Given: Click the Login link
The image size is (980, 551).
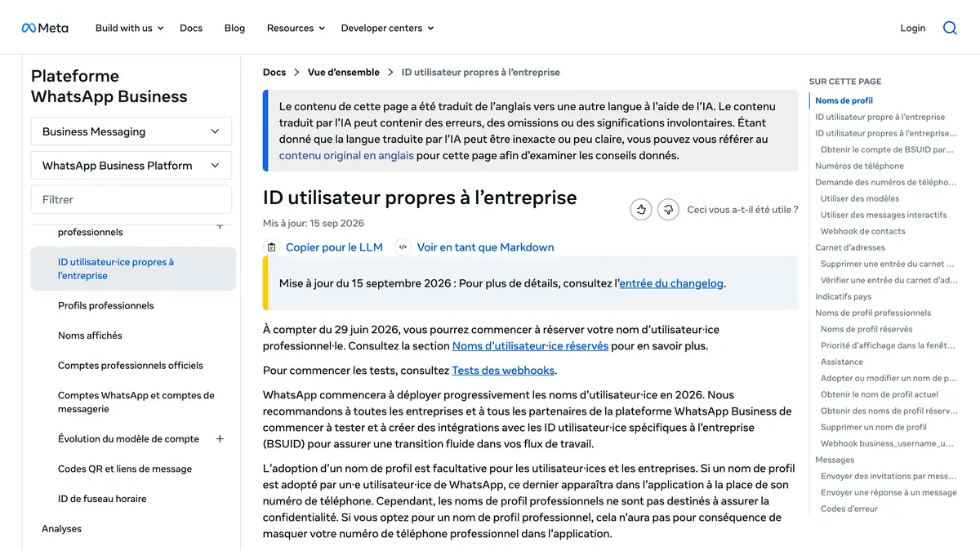Looking at the screenshot, I should pyautogui.click(x=913, y=28).
